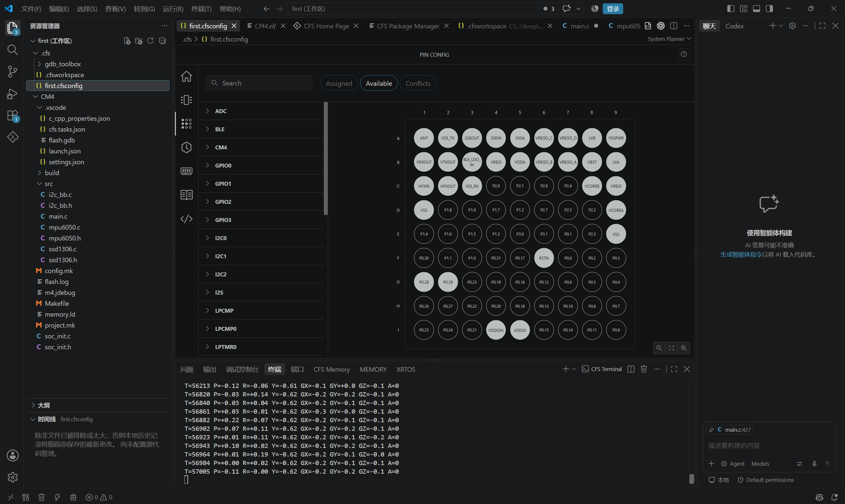Click the Pin Config help icon
This screenshot has height=504, width=845.
pyautogui.click(x=684, y=54)
